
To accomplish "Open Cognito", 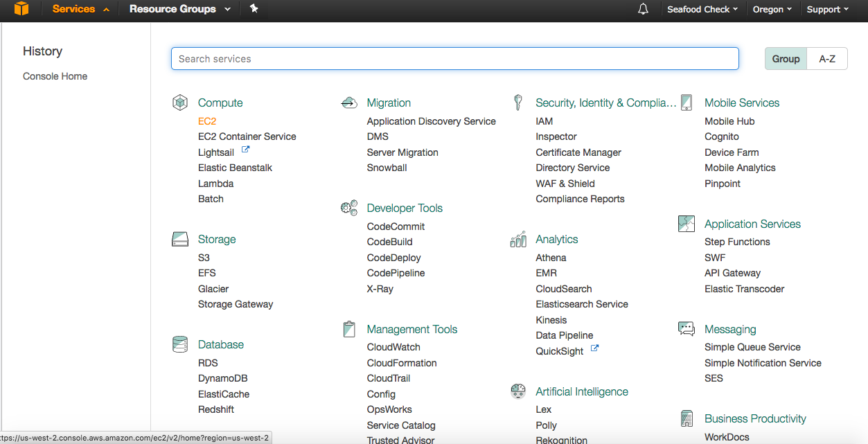I will tap(722, 136).
